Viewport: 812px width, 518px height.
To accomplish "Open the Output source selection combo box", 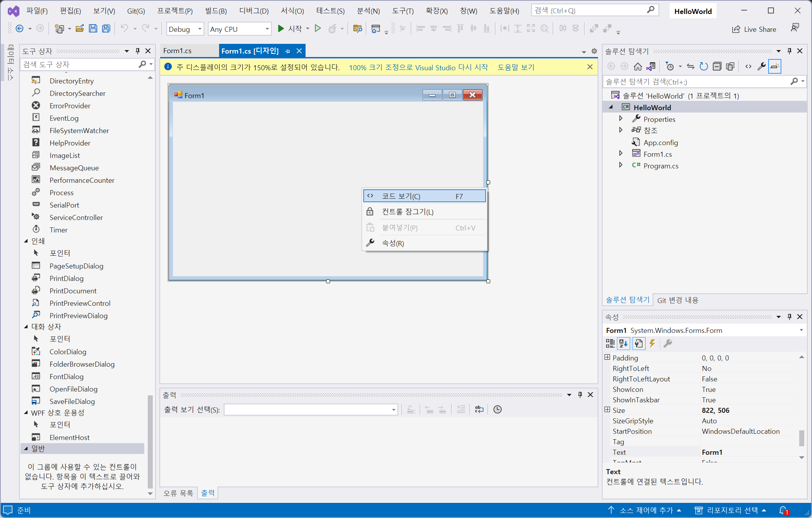I will tap(311, 409).
